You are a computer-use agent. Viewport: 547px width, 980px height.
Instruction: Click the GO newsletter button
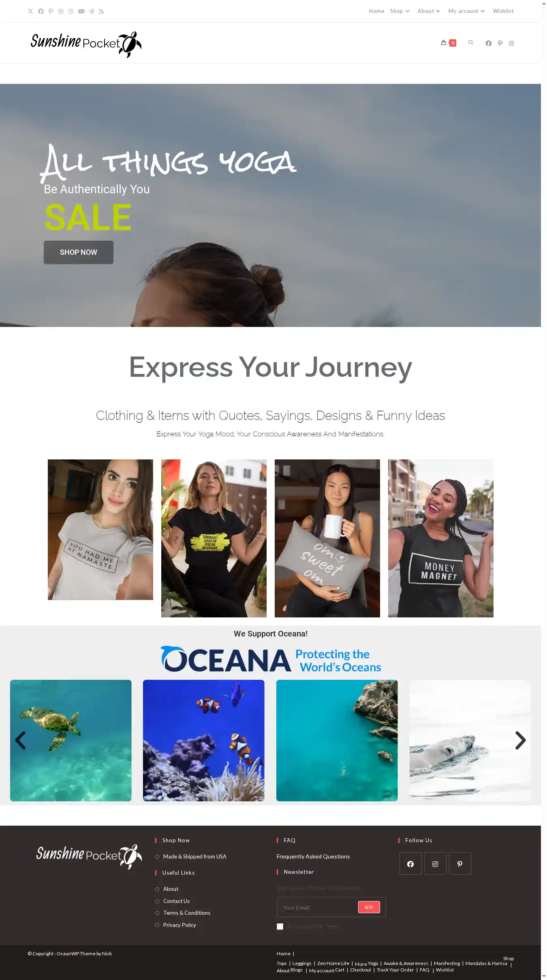[x=369, y=907]
